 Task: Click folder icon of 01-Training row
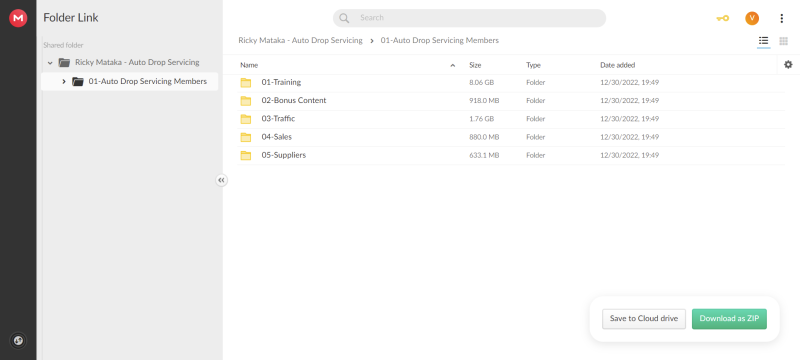coord(246,83)
